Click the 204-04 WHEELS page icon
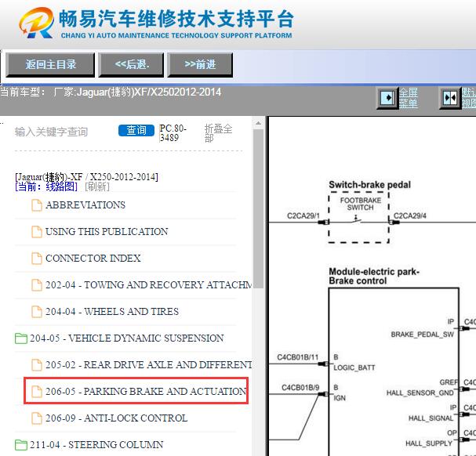 pos(37,312)
